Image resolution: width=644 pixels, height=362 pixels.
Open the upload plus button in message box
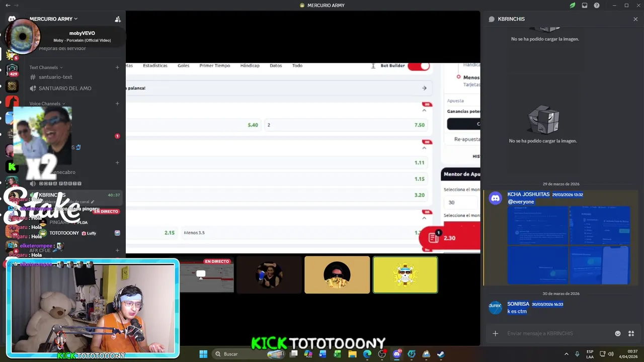(x=495, y=333)
